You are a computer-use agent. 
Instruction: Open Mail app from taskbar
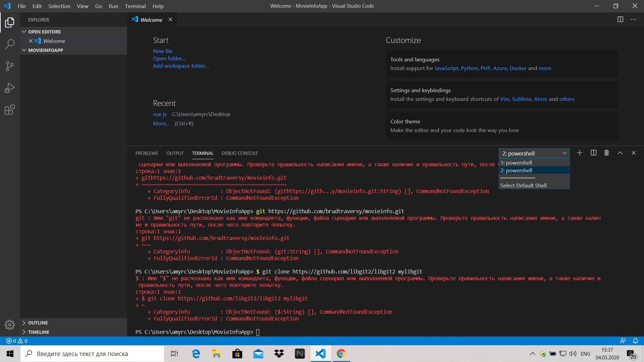258,354
